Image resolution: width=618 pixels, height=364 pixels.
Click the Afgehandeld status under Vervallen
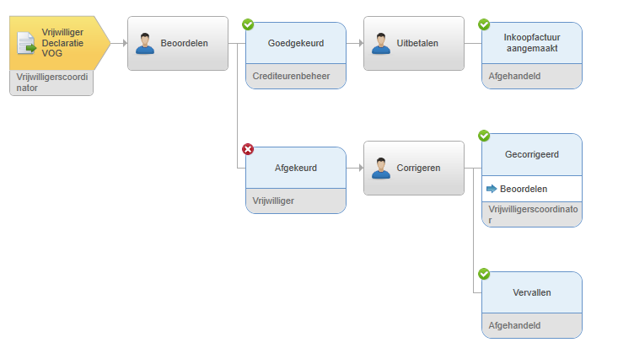pyautogui.click(x=514, y=325)
